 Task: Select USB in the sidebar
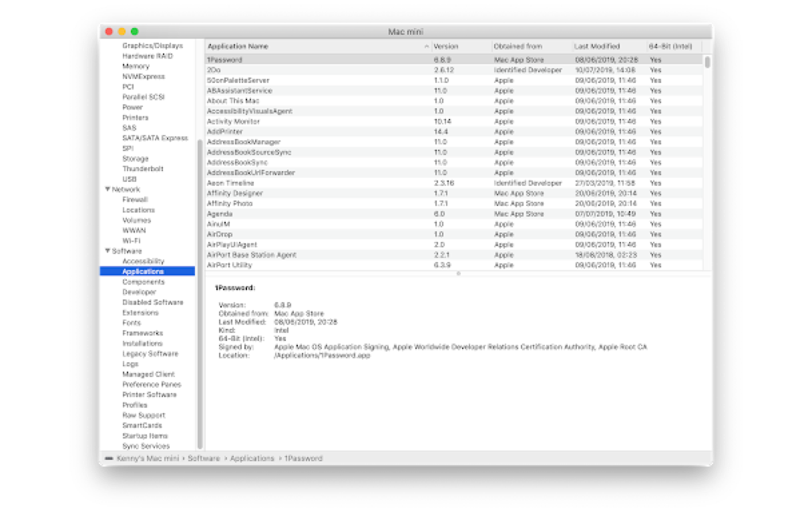[x=129, y=179]
